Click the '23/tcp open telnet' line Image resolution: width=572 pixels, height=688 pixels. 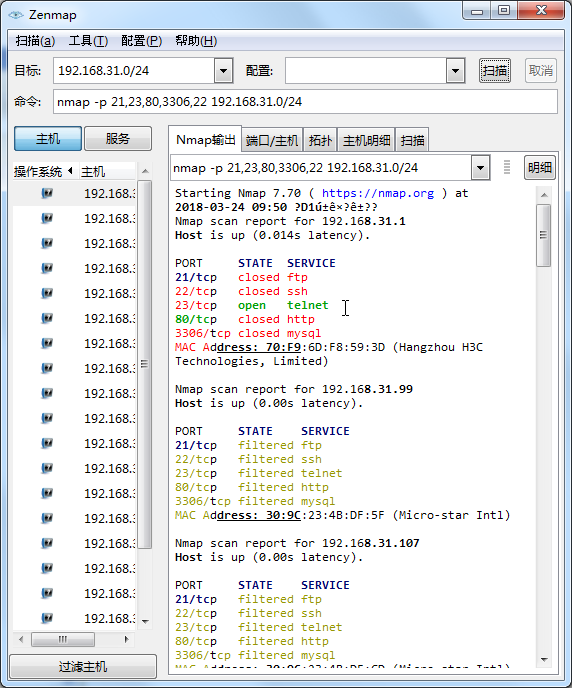click(x=252, y=305)
